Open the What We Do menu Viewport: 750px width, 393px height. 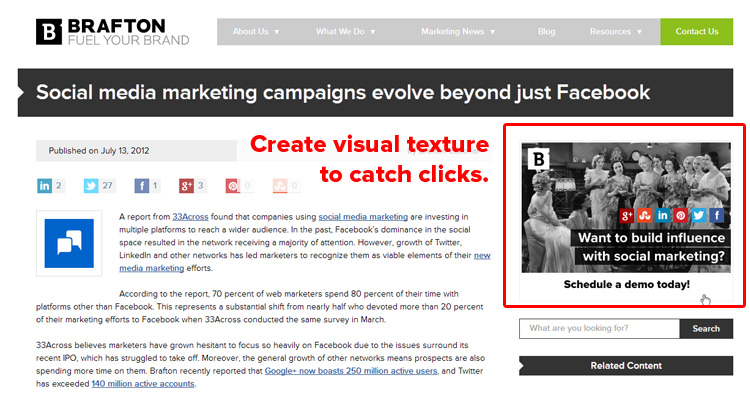pos(340,32)
